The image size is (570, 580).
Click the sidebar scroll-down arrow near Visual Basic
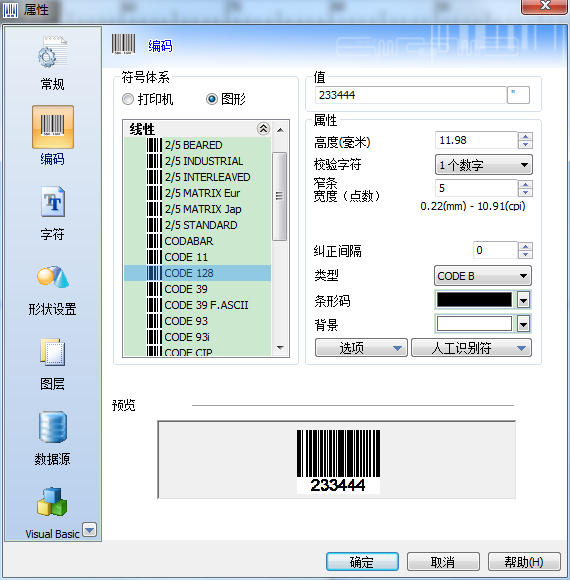pyautogui.click(x=90, y=530)
